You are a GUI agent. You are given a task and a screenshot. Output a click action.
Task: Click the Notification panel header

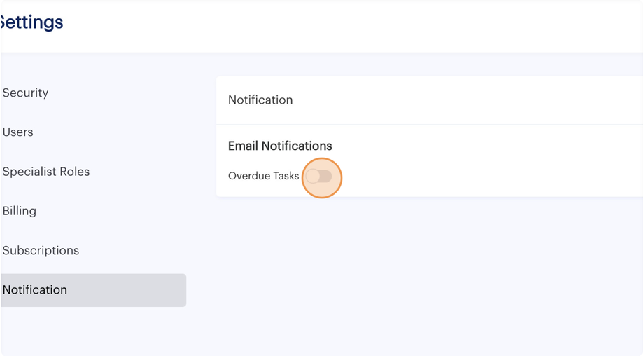260,100
